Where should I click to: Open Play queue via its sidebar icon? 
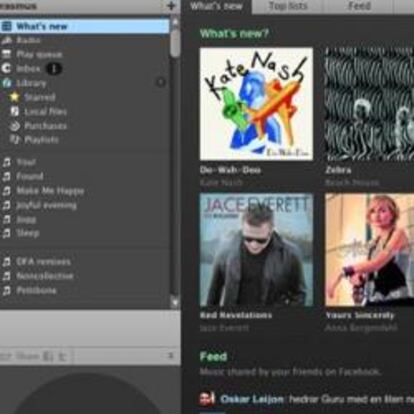[x=7, y=54]
